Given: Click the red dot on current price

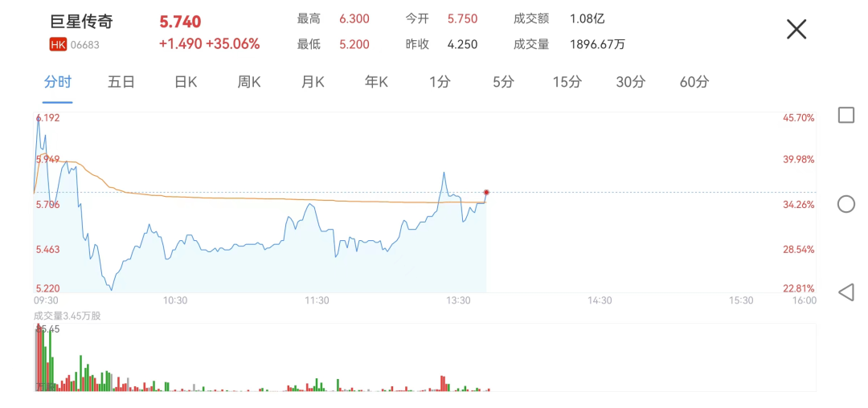Looking at the screenshot, I should pos(486,192).
